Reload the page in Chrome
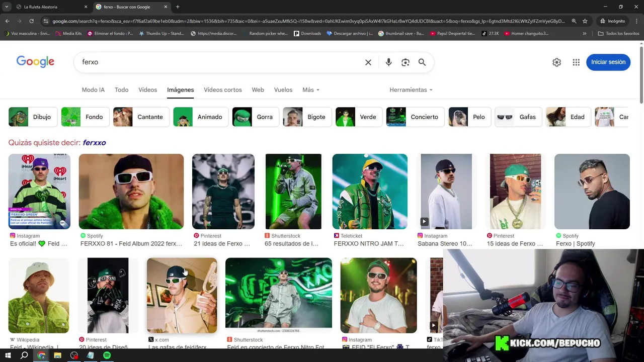The height and width of the screenshot is (362, 644). click(x=31, y=21)
